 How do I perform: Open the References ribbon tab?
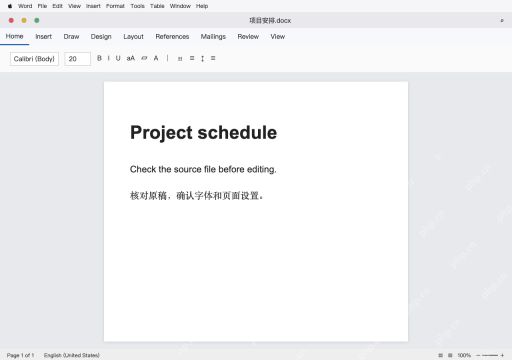coord(172,37)
